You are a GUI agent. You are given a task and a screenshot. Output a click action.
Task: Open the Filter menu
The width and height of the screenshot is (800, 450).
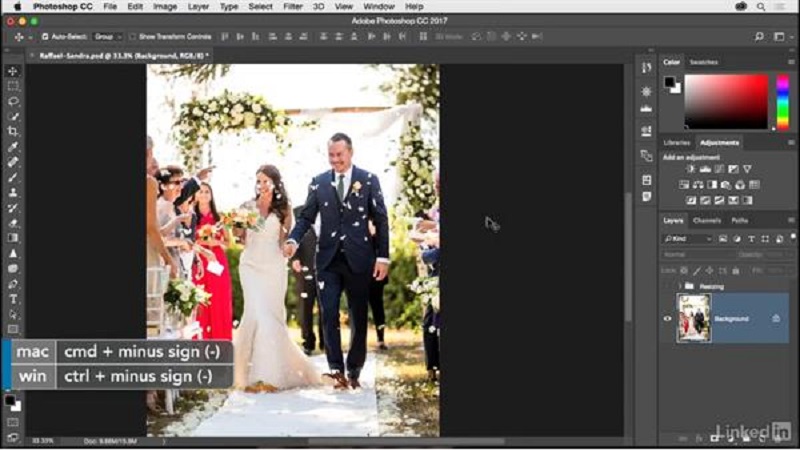pyautogui.click(x=292, y=6)
